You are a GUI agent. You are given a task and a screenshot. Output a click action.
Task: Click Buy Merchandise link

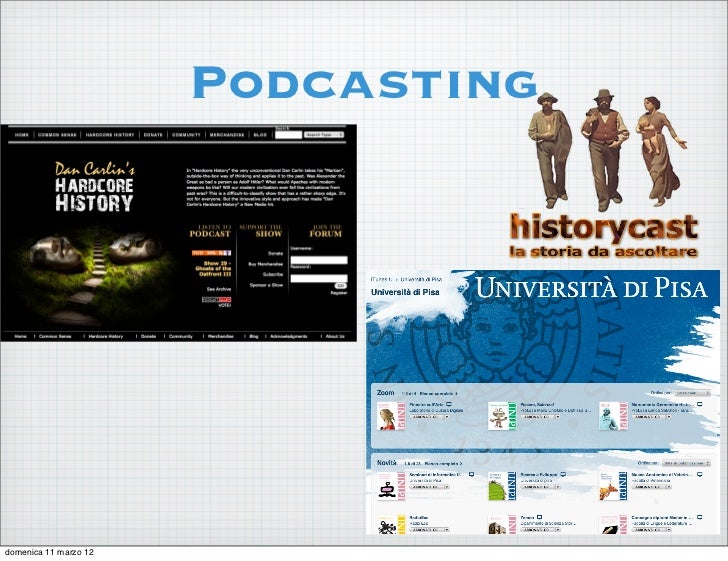click(x=266, y=264)
